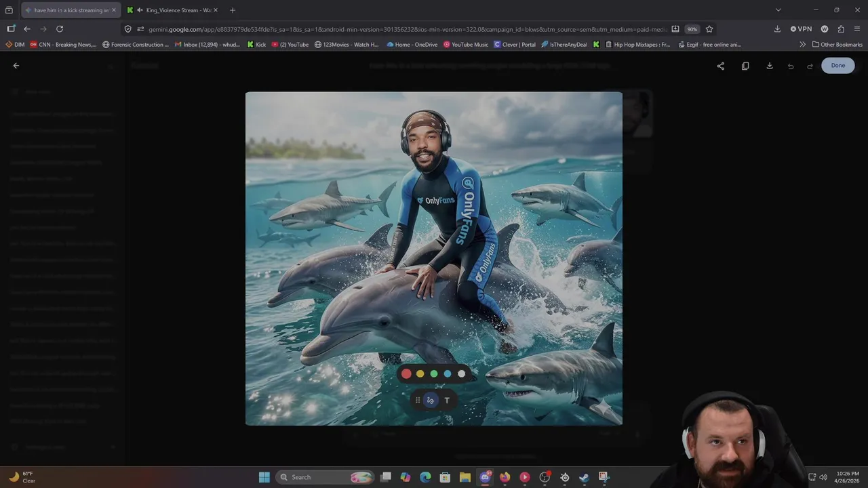The image size is (868, 488).
Task: Open the DIM bookmark
Action: pyautogui.click(x=15, y=45)
